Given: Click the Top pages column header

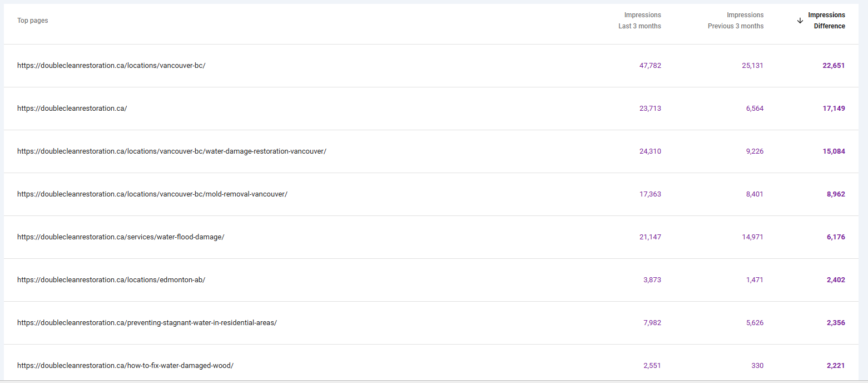Looking at the screenshot, I should coord(33,21).
